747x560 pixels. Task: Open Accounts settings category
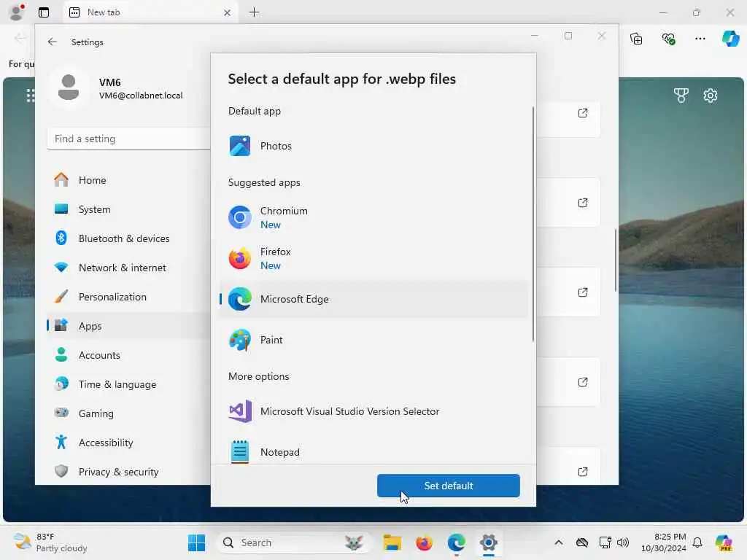(128, 355)
